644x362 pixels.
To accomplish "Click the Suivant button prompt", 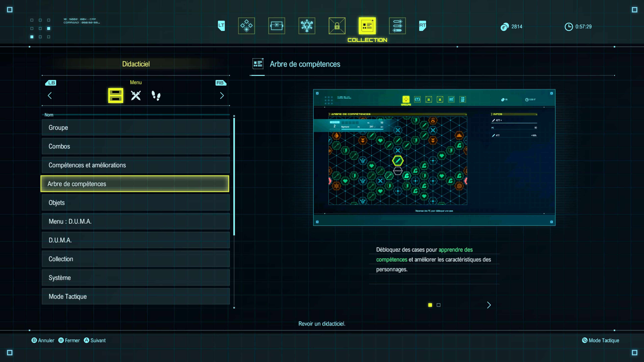I will coord(95,340).
